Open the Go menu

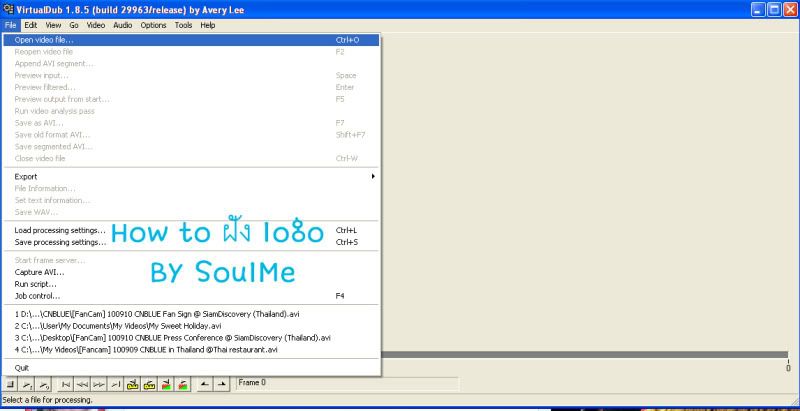(x=74, y=25)
